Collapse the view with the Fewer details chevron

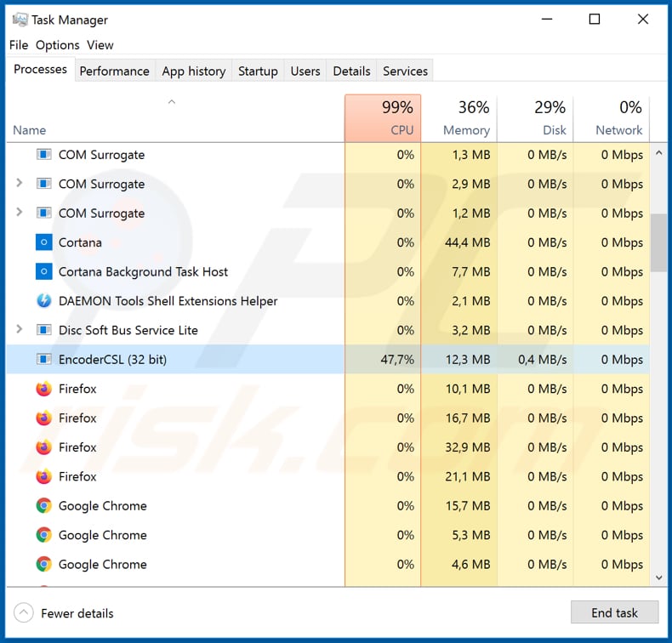[24, 612]
